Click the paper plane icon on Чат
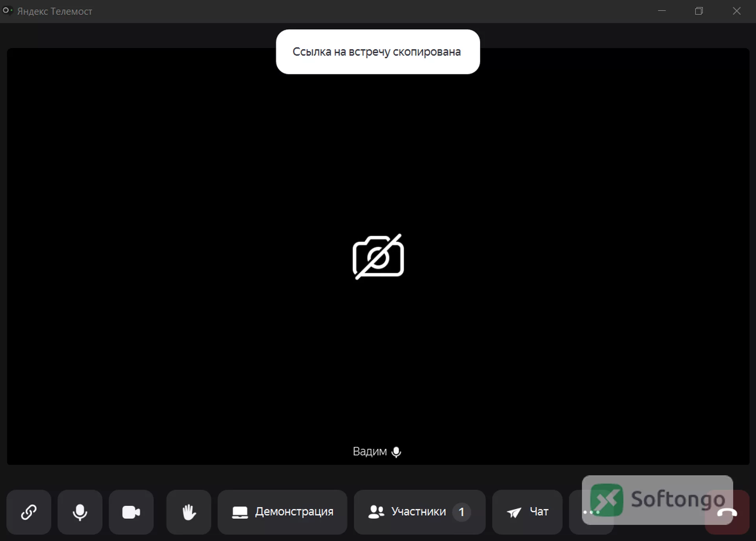The height and width of the screenshot is (541, 756). tap(514, 512)
